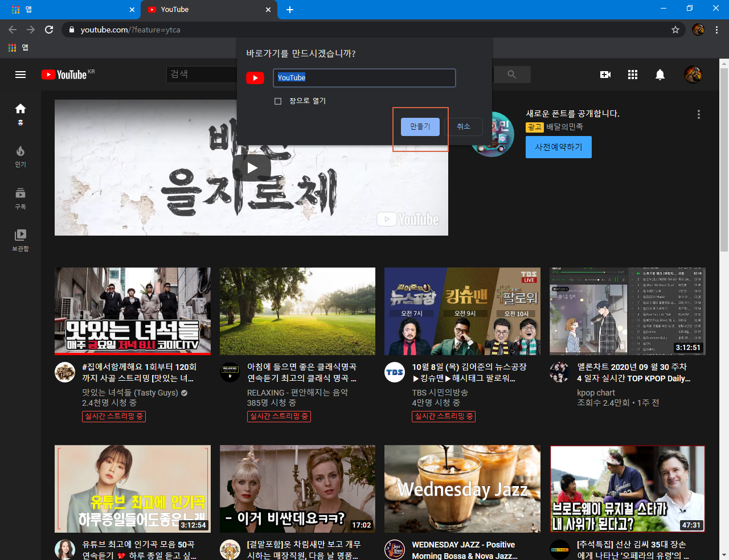Check the 창으로 열기 checkbox
Image resolution: width=729 pixels, height=560 pixels.
pyautogui.click(x=278, y=101)
